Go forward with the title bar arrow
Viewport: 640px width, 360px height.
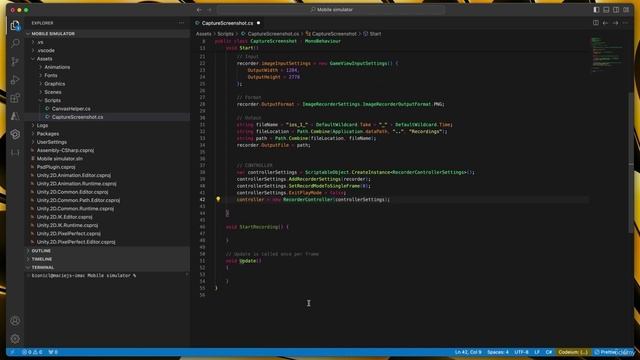click(x=209, y=10)
